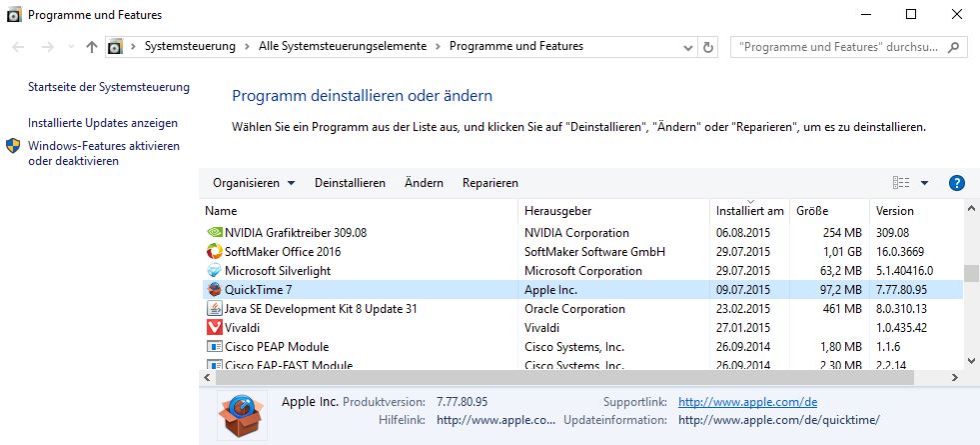Click the Vivaldi program icon
The width and height of the screenshot is (980, 445).
pos(214,327)
